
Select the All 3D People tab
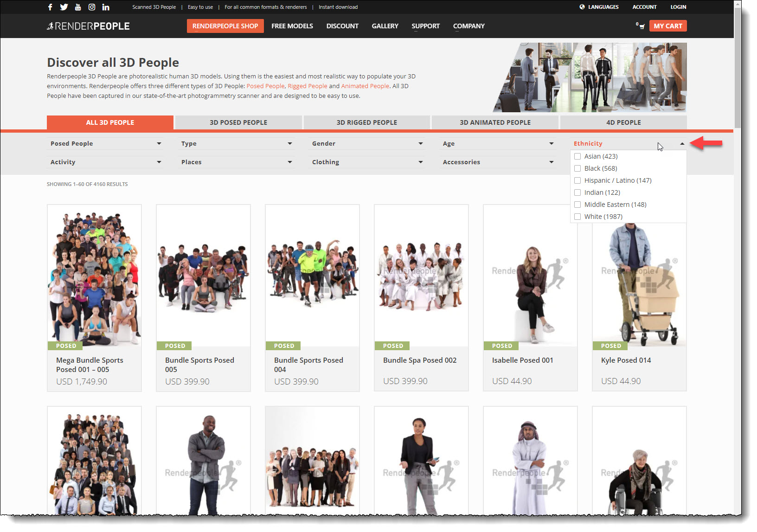[x=110, y=122]
